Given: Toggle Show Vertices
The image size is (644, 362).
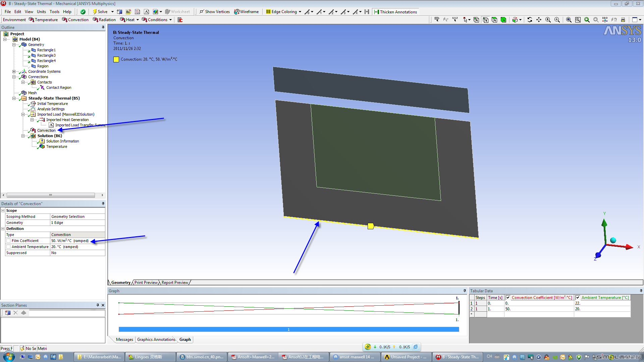Looking at the screenshot, I should [215, 12].
